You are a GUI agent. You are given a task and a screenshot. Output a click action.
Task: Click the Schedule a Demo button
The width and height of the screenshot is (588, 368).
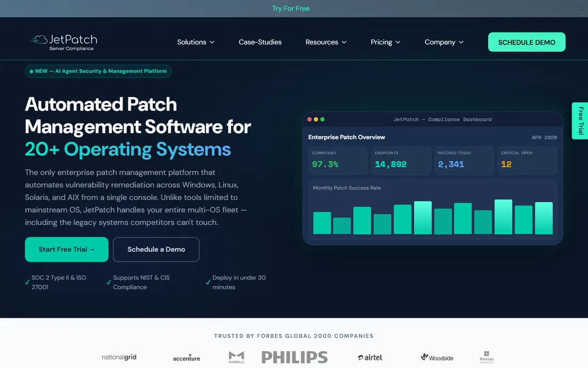point(156,249)
